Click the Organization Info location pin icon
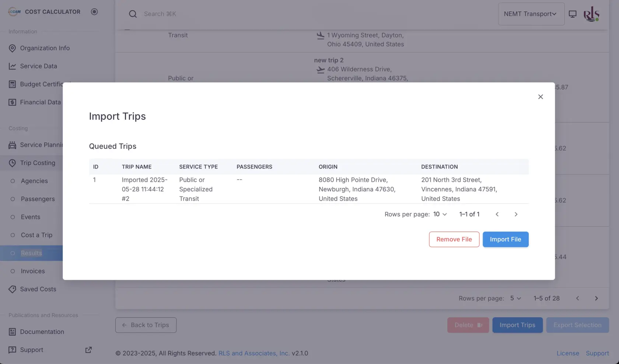Image resolution: width=619 pixels, height=364 pixels. pos(12,48)
